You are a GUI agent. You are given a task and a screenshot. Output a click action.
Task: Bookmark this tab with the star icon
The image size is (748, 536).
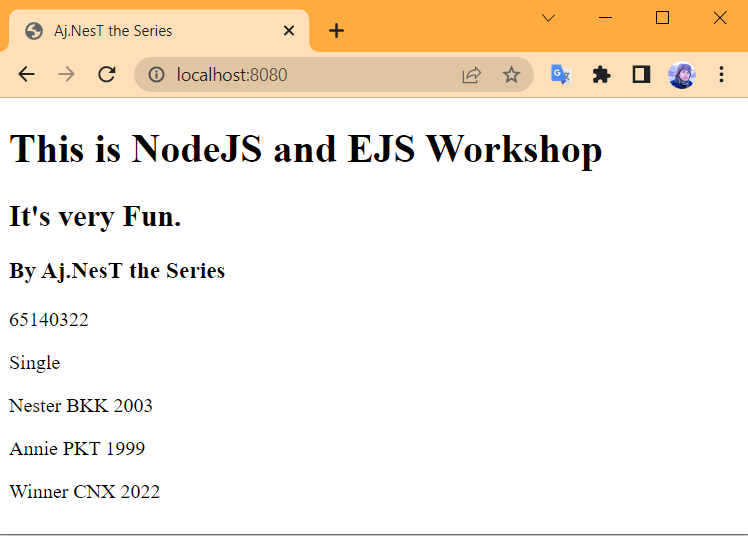[511, 75]
